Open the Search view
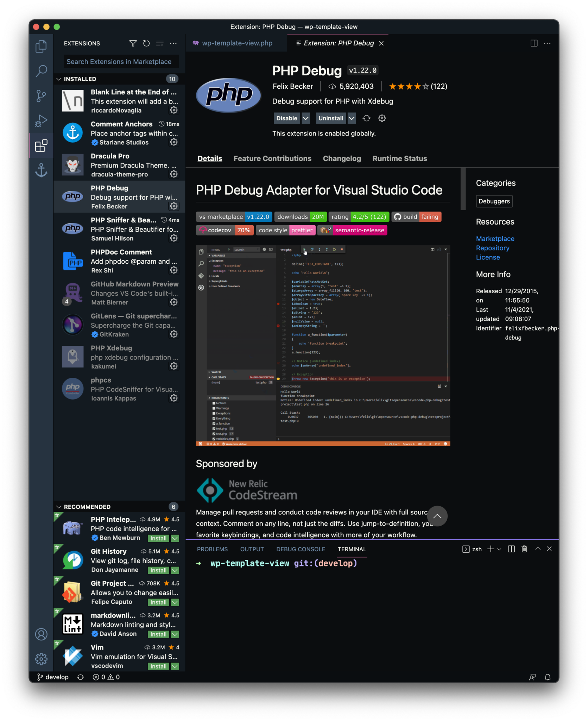 41,71
